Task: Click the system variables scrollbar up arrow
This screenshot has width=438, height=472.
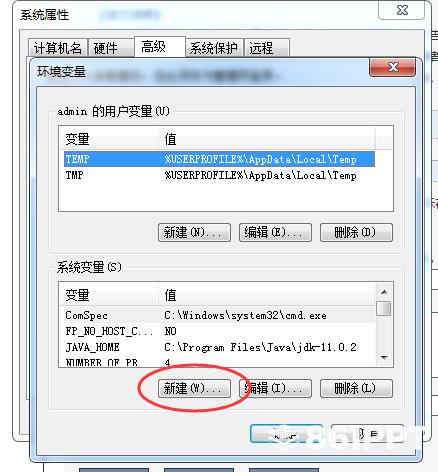Action: [x=384, y=292]
